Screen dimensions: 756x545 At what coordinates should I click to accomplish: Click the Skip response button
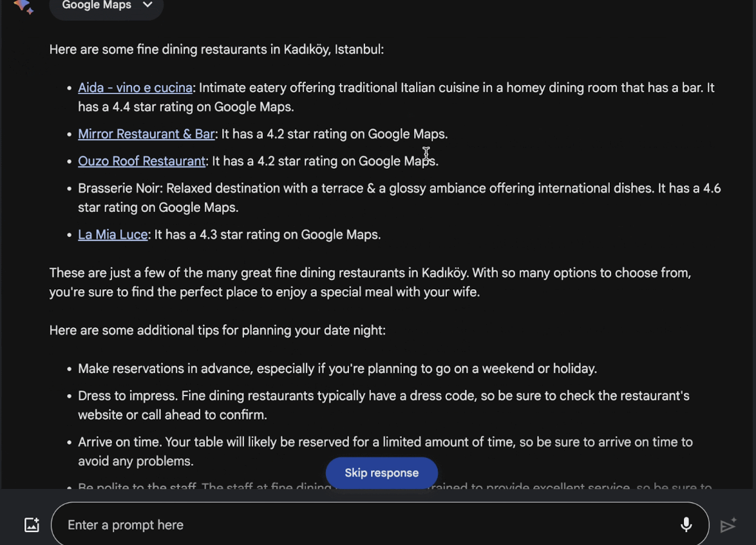[x=382, y=473]
